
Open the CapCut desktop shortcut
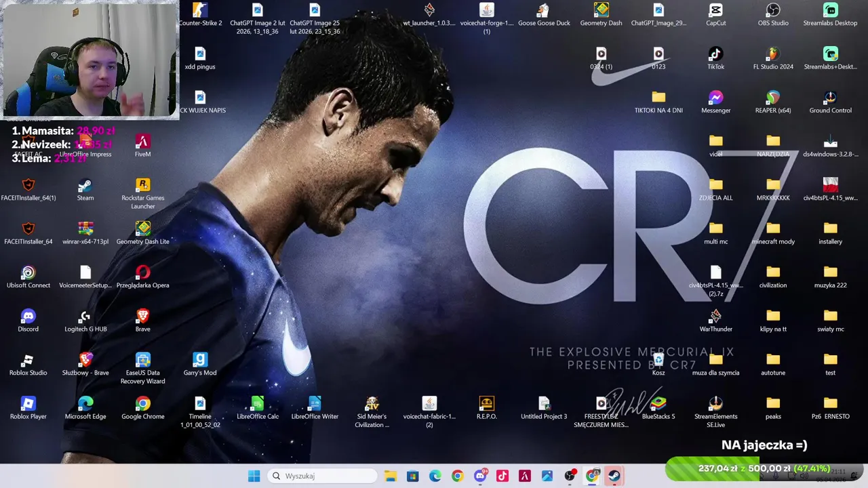pyautogui.click(x=715, y=14)
